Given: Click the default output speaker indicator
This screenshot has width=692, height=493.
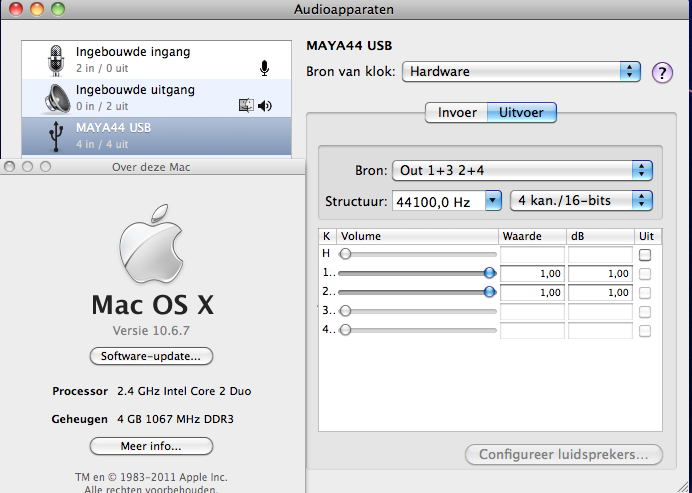Looking at the screenshot, I should coord(265,106).
